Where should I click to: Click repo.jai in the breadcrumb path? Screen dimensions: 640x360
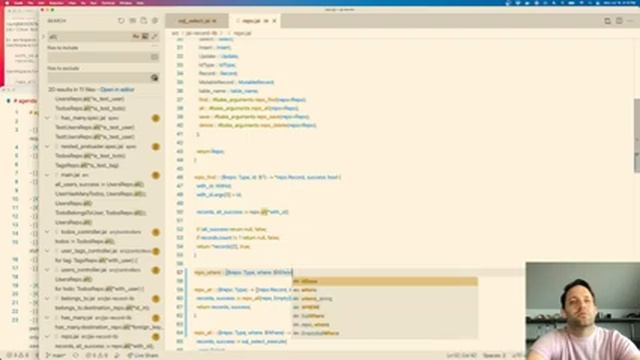(242, 33)
